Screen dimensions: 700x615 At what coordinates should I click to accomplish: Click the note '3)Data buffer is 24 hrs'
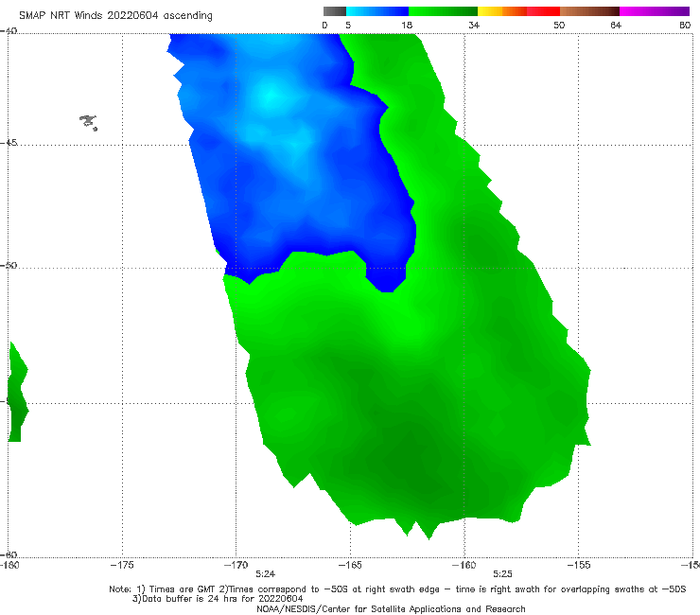point(218,599)
